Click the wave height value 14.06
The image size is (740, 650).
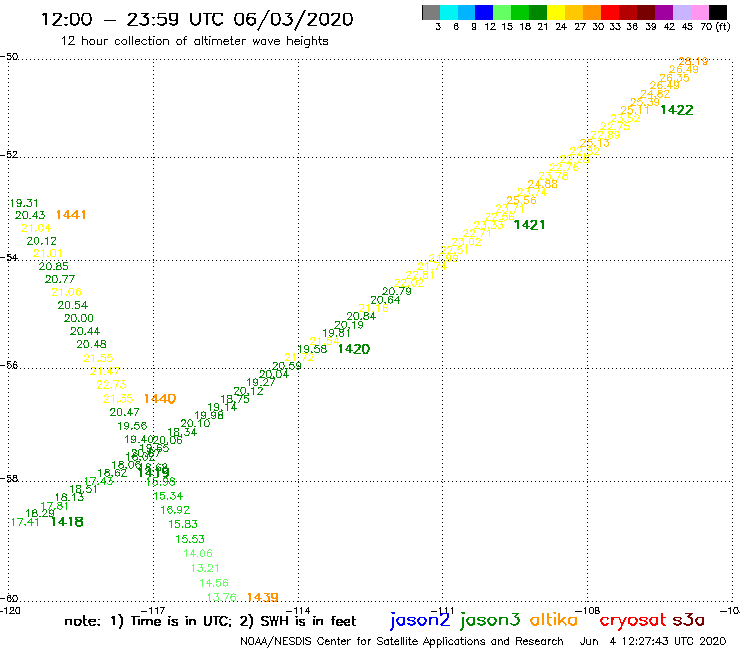pos(198,553)
